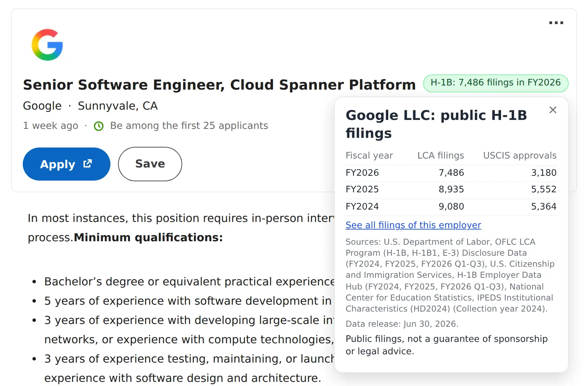588x386 pixels.
Task: Click the green clock icon beside applicants
Action: coord(99,126)
